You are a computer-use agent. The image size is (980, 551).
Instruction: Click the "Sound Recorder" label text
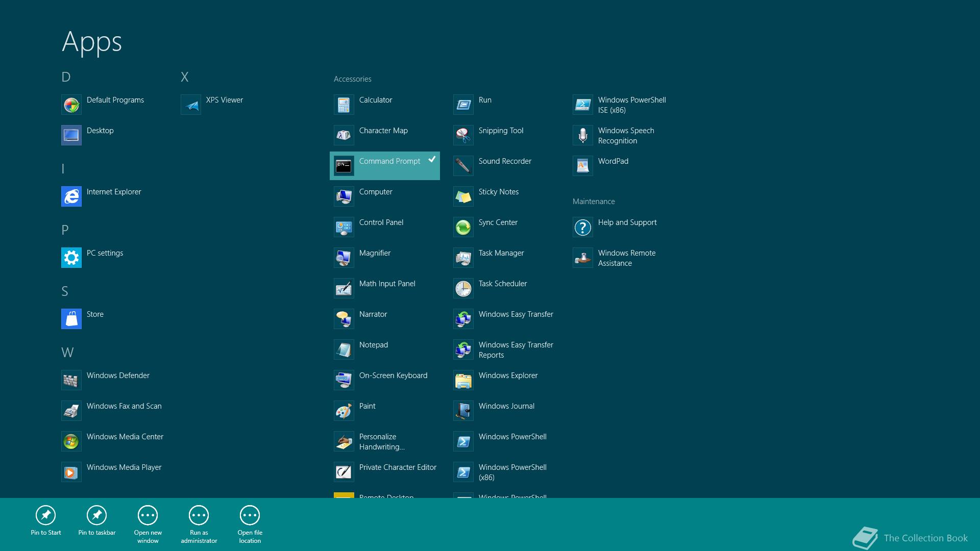tap(505, 161)
